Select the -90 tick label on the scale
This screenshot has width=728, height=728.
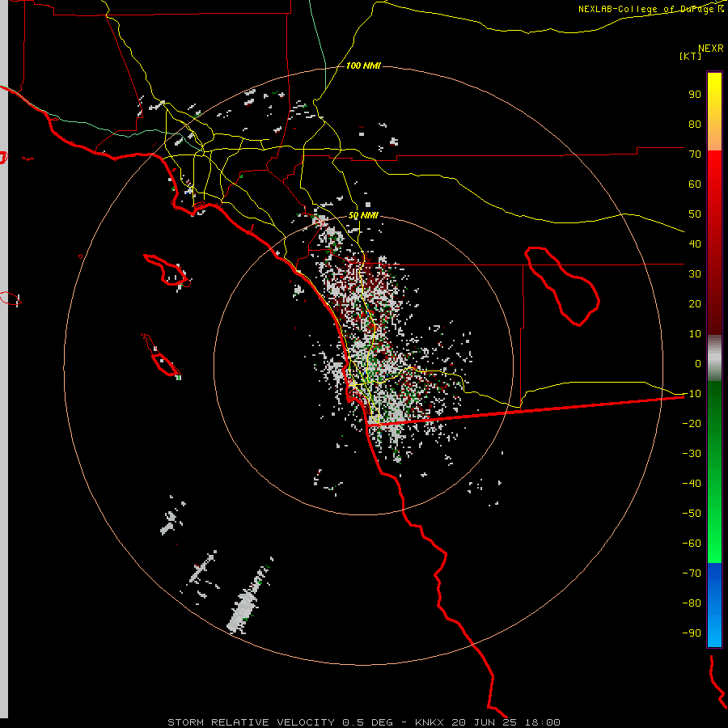tap(692, 633)
